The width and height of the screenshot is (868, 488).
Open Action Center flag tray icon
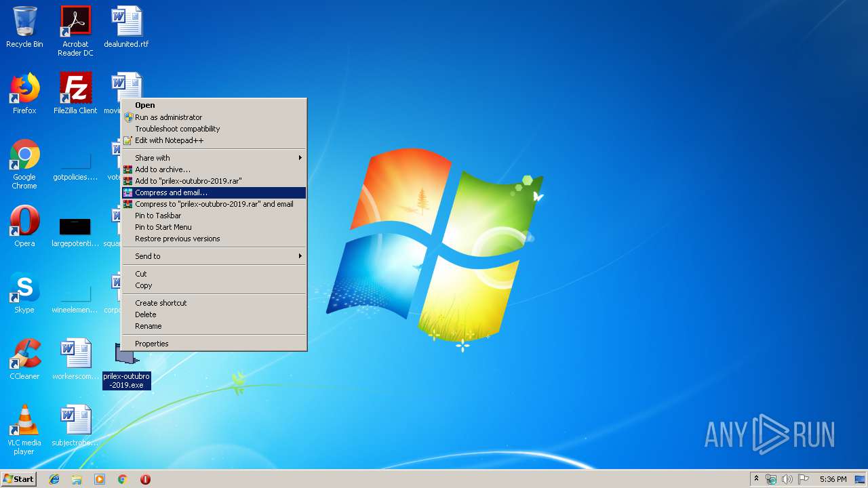click(x=804, y=479)
